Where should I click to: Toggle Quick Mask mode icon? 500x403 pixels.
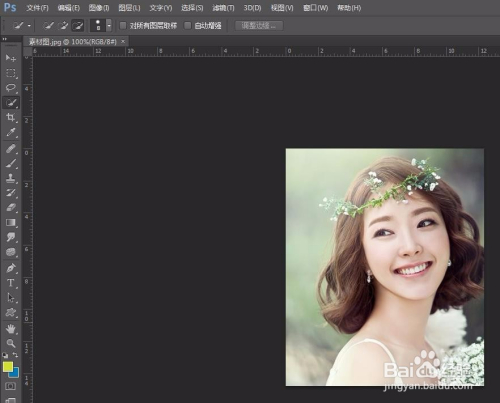pos(10,386)
